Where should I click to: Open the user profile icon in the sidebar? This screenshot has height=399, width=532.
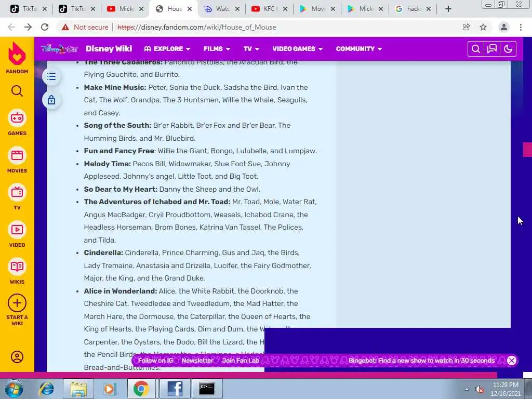pos(17,357)
